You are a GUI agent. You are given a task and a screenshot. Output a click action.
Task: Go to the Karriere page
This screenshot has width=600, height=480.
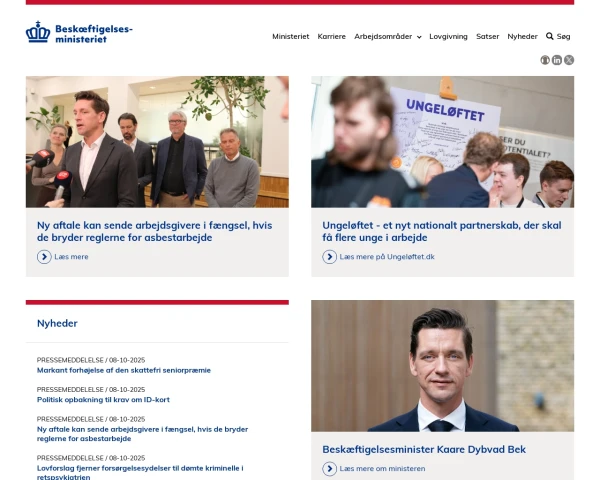click(331, 36)
